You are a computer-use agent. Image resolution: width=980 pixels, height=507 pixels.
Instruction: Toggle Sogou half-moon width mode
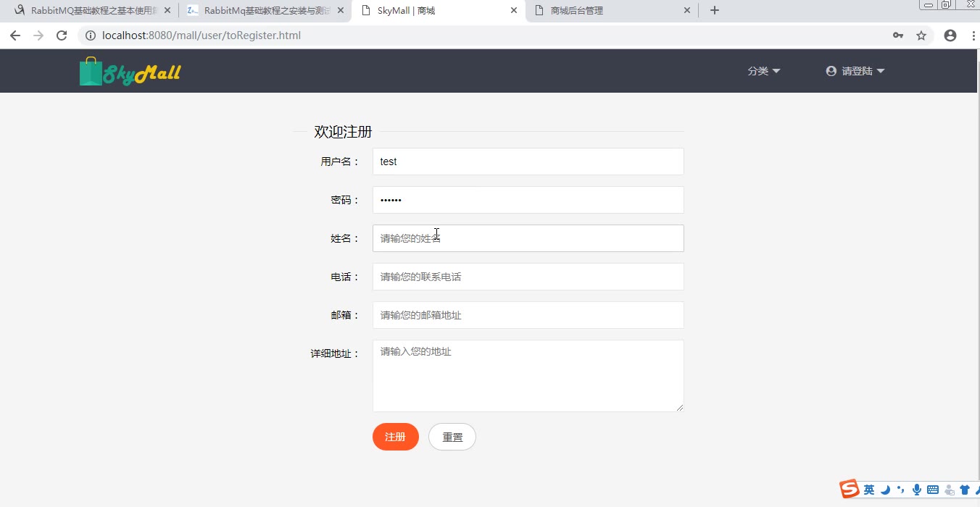point(885,490)
